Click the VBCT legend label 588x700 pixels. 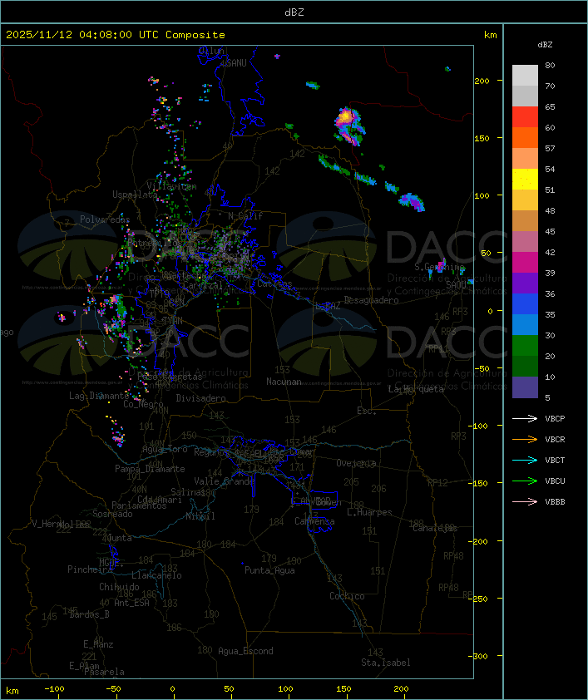[555, 461]
